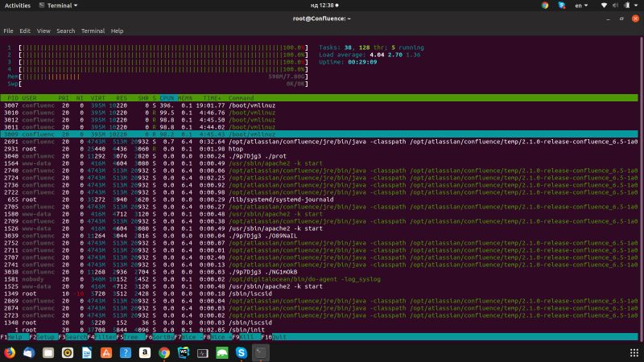Click the terminal vertical scrollbar
The width and height of the screenshot is (644, 362).
pyautogui.click(x=641, y=189)
